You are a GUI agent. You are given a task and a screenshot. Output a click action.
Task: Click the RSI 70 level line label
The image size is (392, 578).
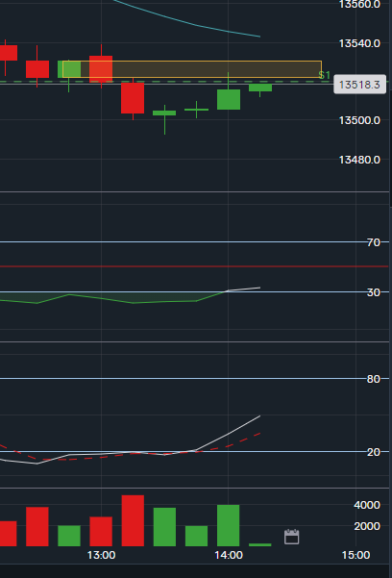tap(373, 242)
